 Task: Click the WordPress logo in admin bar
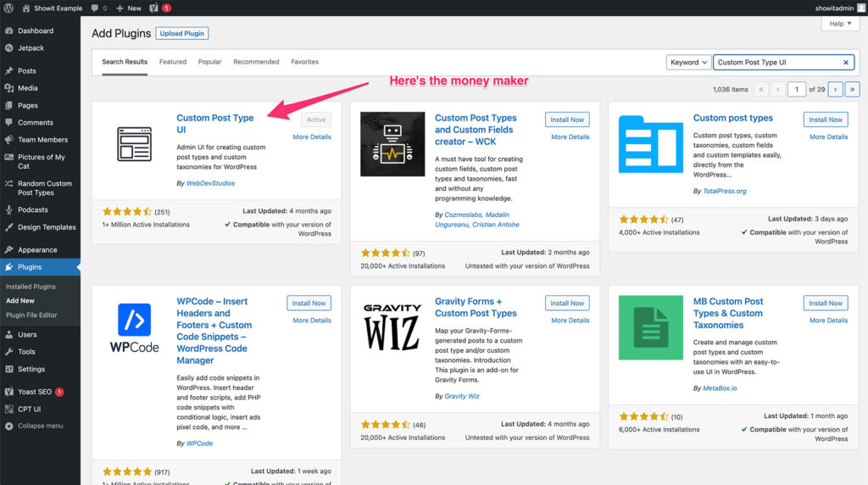[9, 8]
